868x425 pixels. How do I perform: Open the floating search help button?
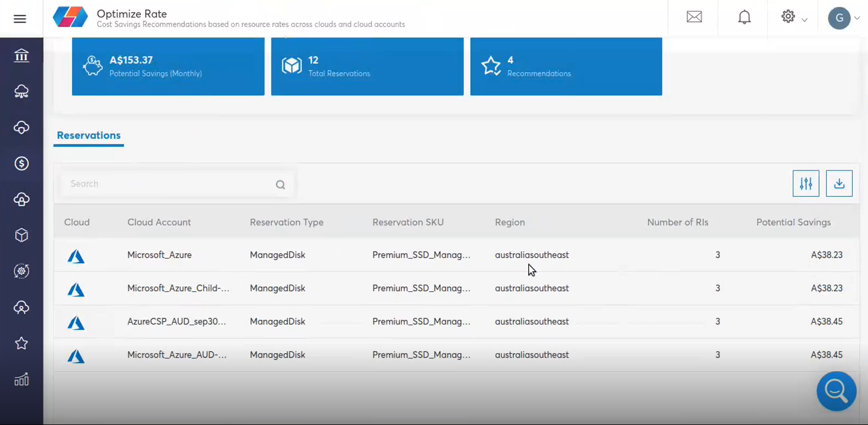point(836,391)
